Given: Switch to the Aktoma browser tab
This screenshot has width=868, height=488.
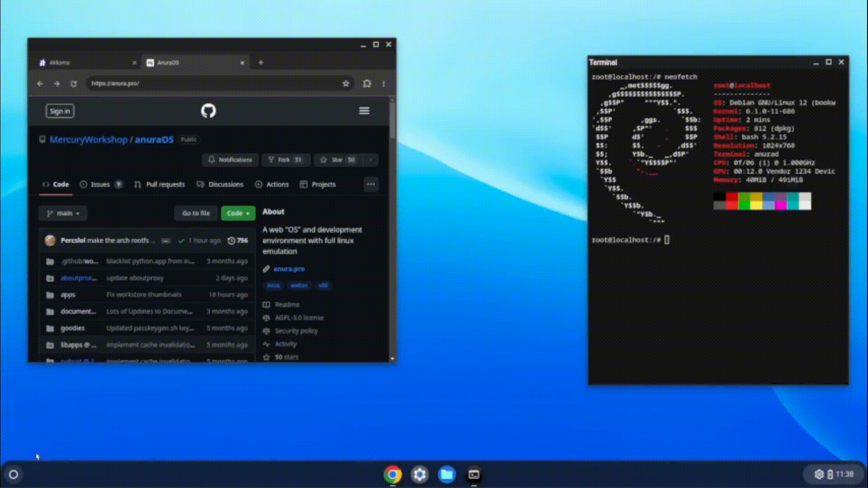Looking at the screenshot, I should tap(88, 63).
